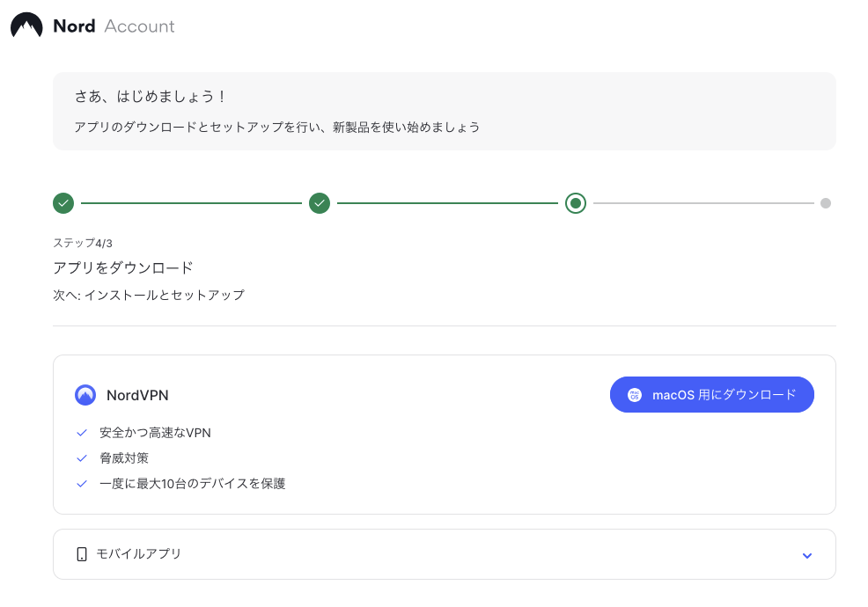This screenshot has height=607, width=868.
Task: Click macOS 用にダウンロード button
Action: pos(712,394)
